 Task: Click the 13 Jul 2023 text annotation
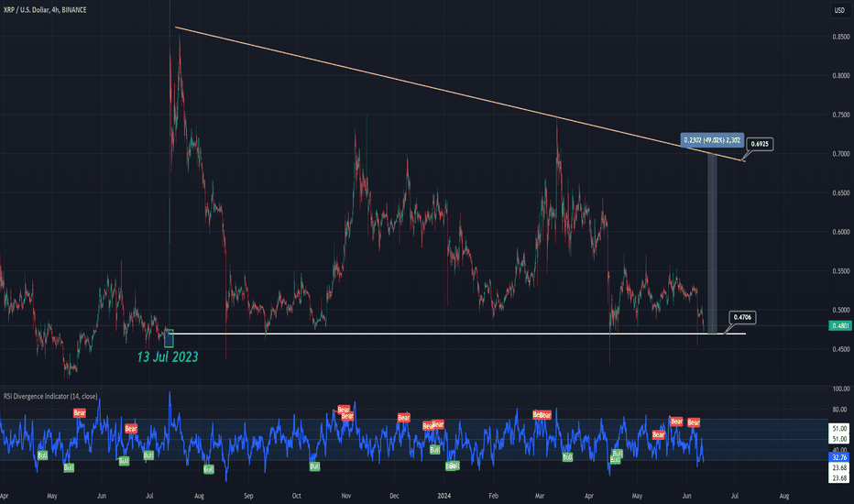click(x=167, y=356)
